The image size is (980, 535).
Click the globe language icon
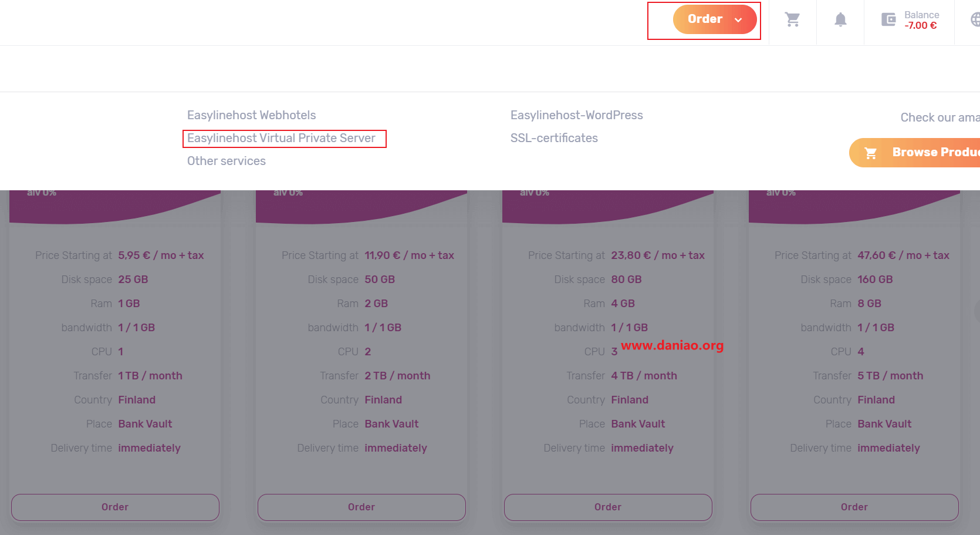pyautogui.click(x=975, y=20)
